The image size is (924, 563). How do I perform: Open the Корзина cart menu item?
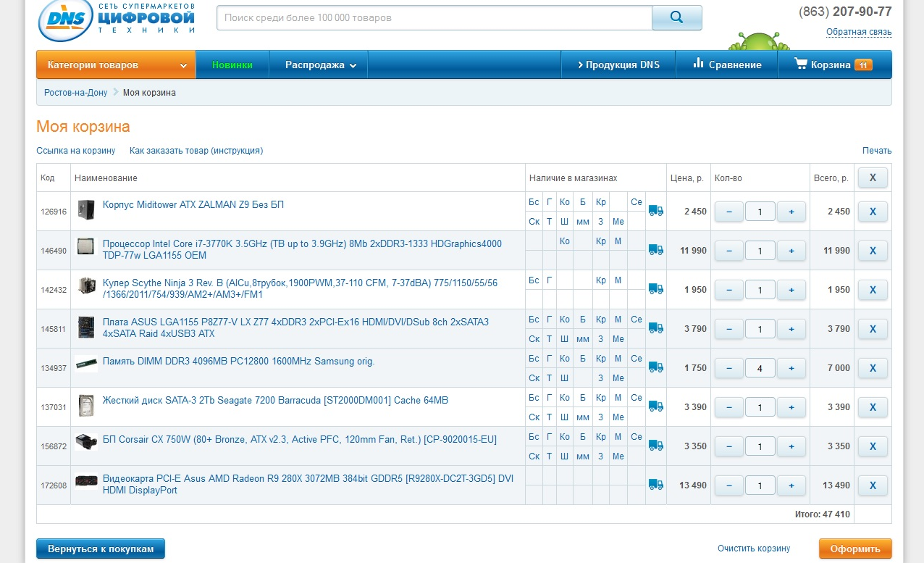pyautogui.click(x=834, y=64)
